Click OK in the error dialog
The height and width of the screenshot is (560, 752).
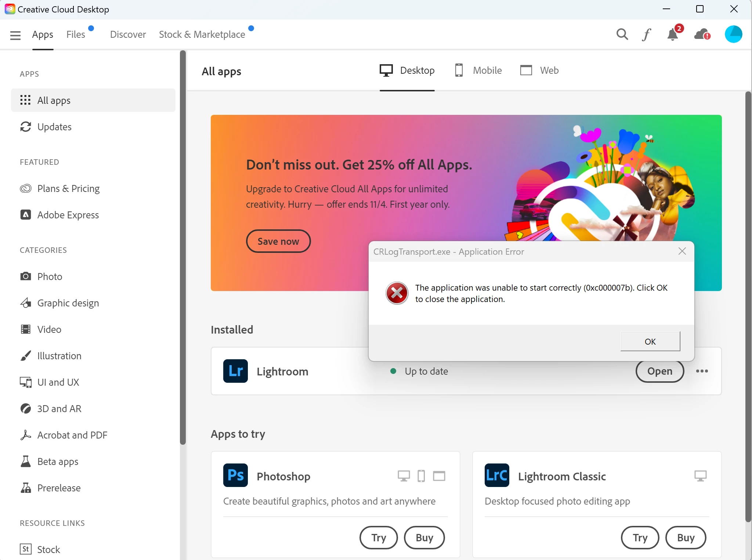click(x=650, y=341)
